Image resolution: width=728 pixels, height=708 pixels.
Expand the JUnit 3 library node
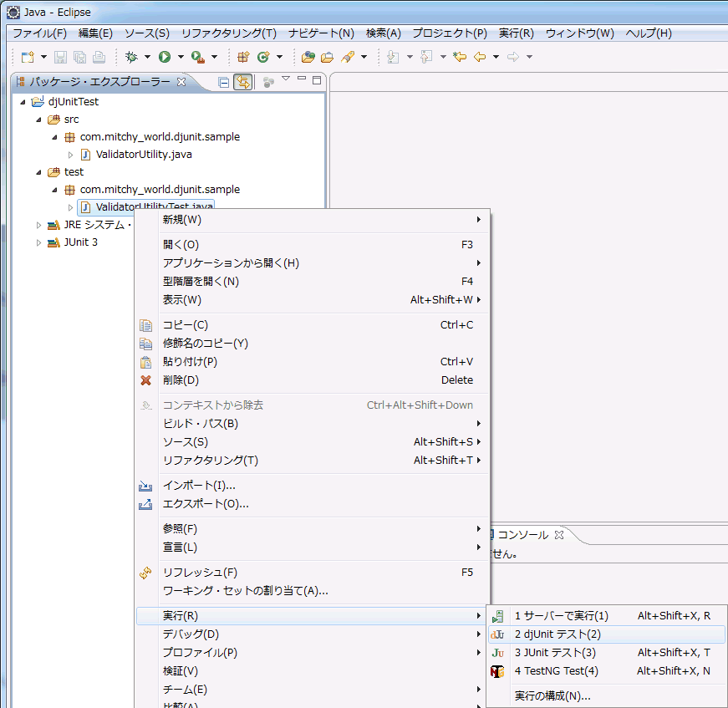click(x=38, y=242)
